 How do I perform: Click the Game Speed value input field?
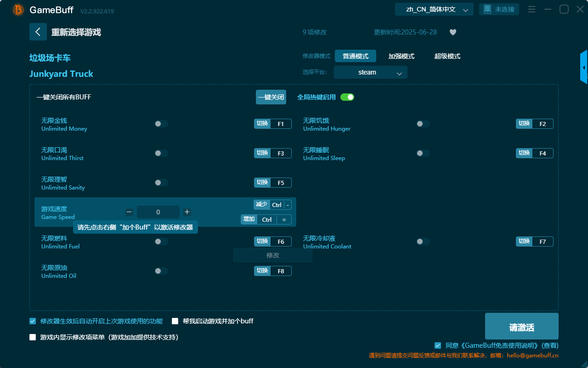click(158, 212)
